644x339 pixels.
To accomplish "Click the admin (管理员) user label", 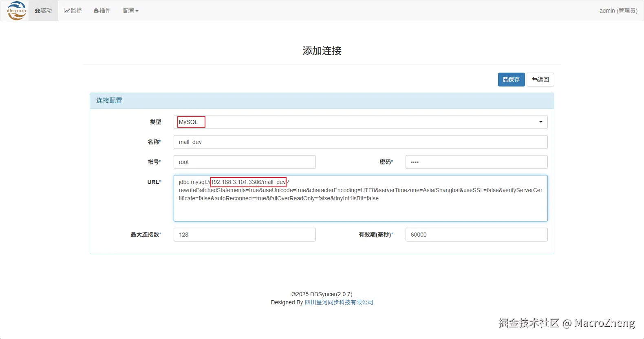I will [x=618, y=11].
